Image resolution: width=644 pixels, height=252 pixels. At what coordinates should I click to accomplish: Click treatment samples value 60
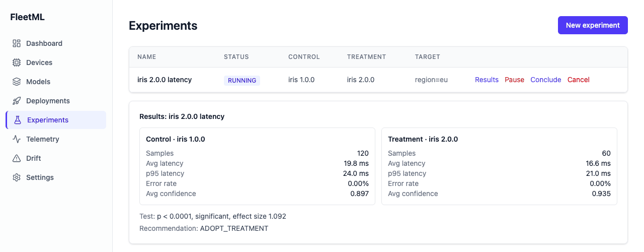click(606, 153)
